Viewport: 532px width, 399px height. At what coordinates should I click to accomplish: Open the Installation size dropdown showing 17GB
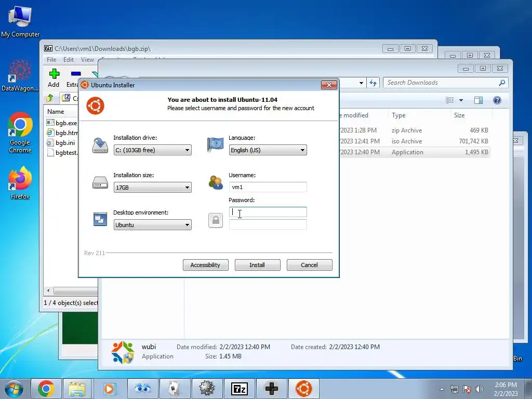(x=152, y=187)
